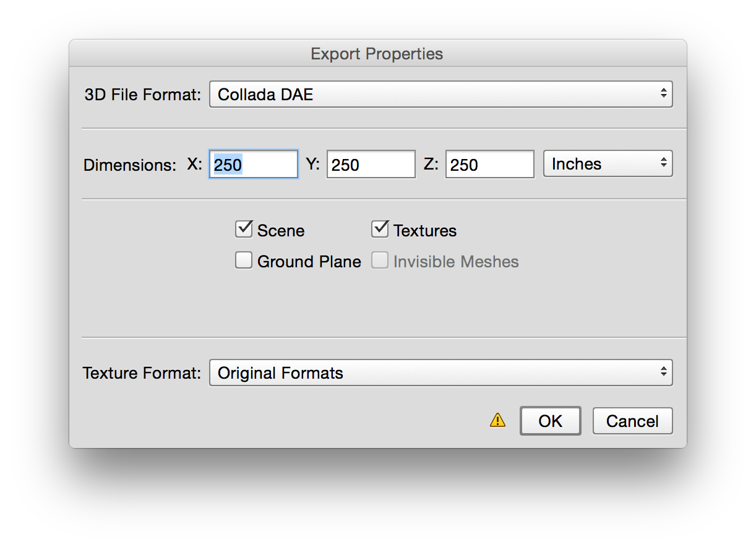Click the Z dimension input field
The width and height of the screenshot is (756, 547).
pyautogui.click(x=489, y=163)
